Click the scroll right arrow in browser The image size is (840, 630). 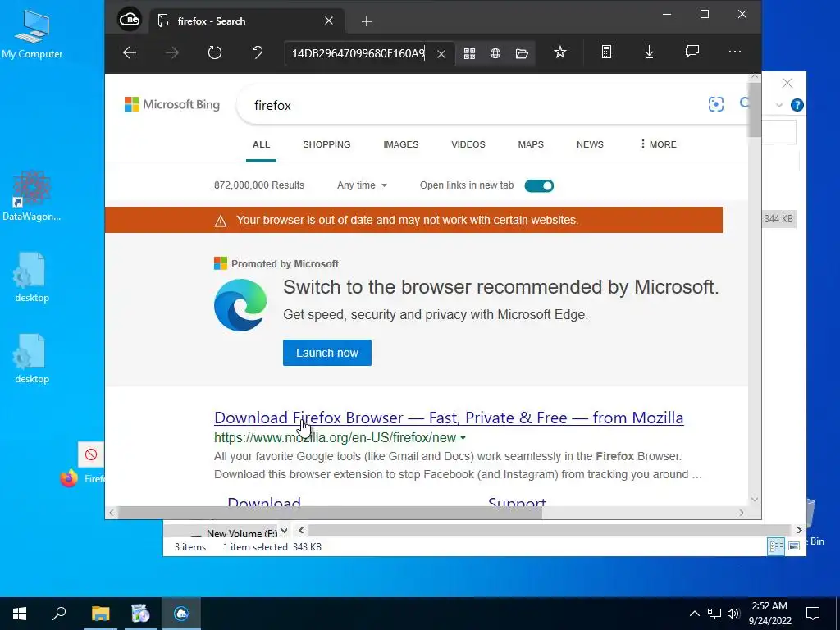click(x=742, y=513)
